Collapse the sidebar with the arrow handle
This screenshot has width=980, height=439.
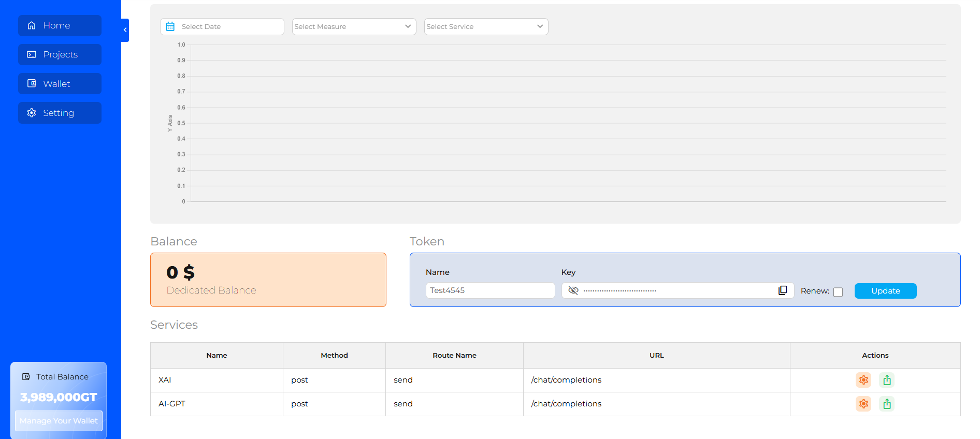125,30
